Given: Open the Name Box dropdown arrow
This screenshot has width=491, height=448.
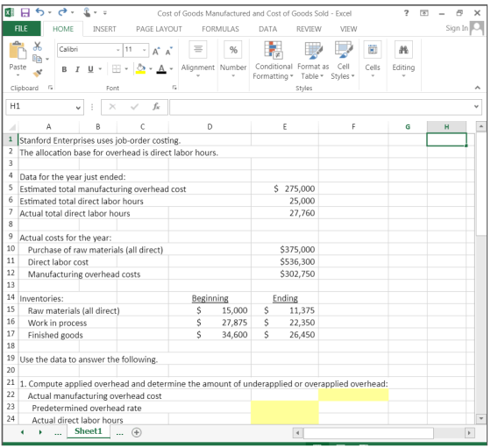Looking at the screenshot, I should click(x=78, y=107).
